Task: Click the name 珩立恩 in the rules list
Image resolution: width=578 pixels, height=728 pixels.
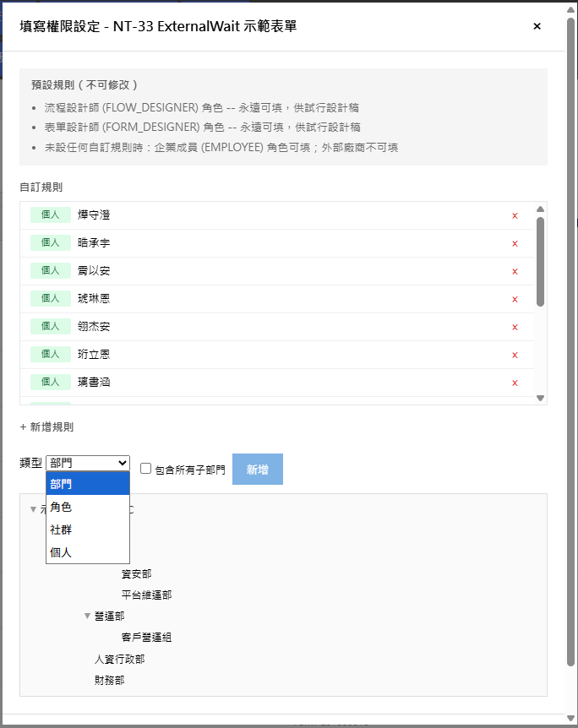Action: click(x=94, y=354)
